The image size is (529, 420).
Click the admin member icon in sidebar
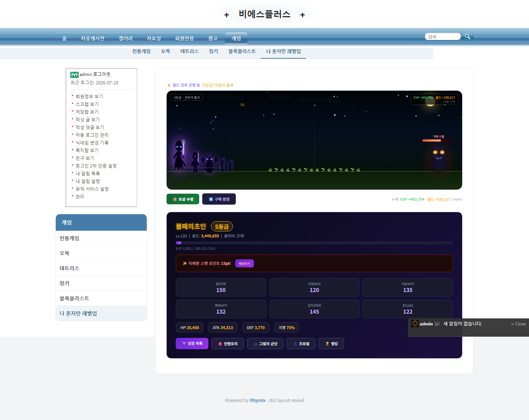click(74, 74)
